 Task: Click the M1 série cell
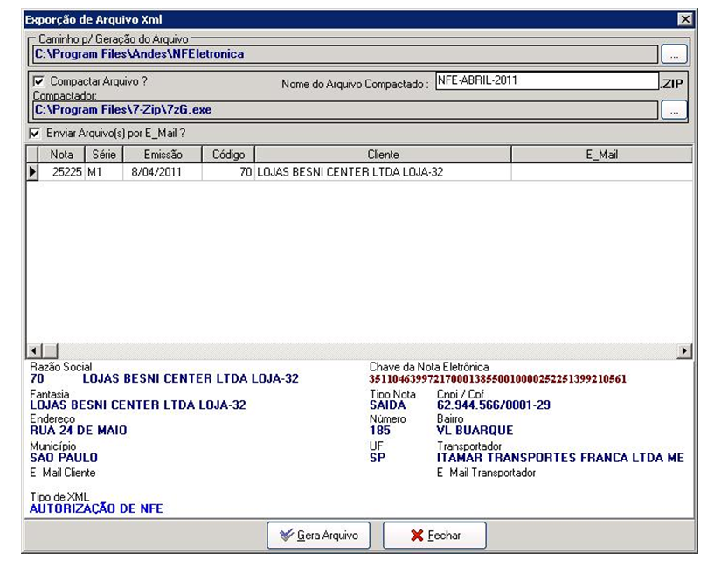point(104,172)
